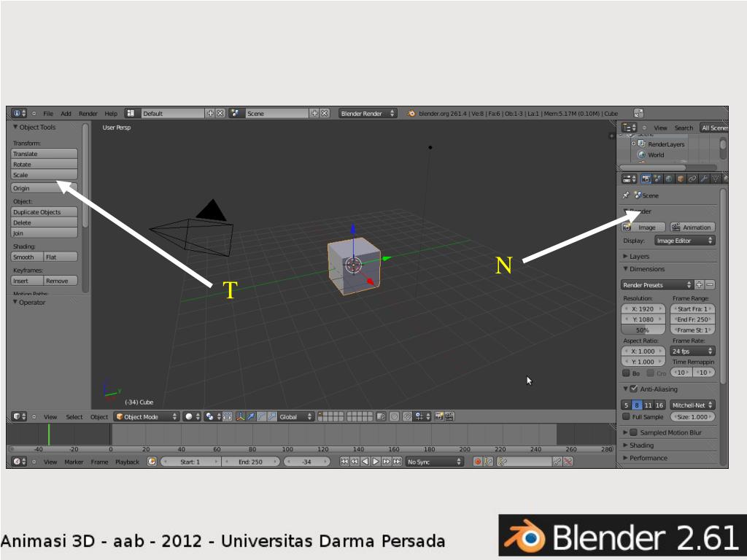Open the Outliner editor type icon
The height and width of the screenshot is (560, 747).
click(630, 128)
